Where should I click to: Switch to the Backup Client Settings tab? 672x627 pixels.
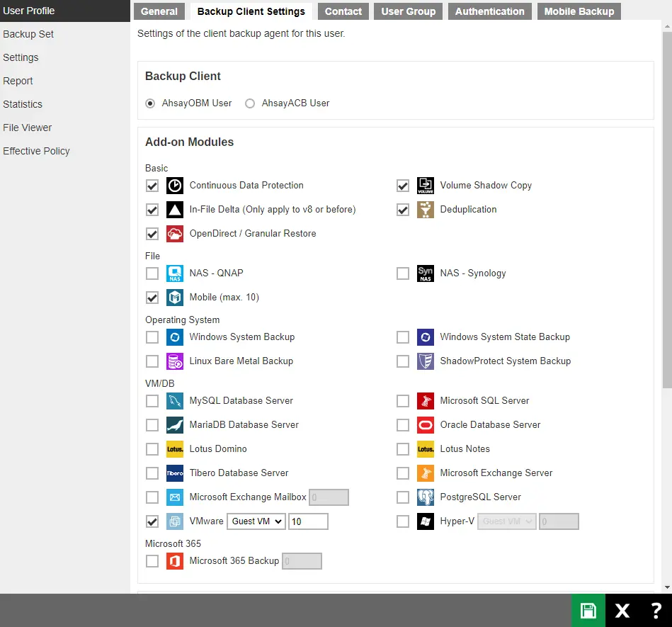[251, 11]
